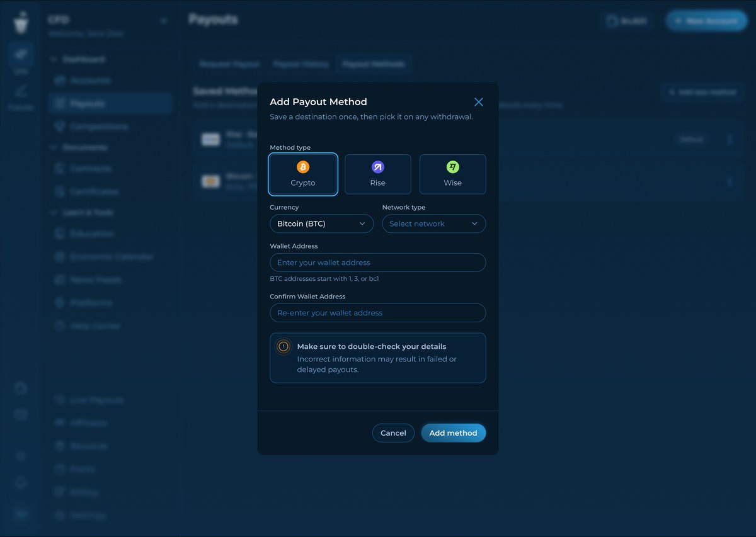Click the app logo at the top-left
The width and height of the screenshot is (756, 537).
click(x=21, y=22)
